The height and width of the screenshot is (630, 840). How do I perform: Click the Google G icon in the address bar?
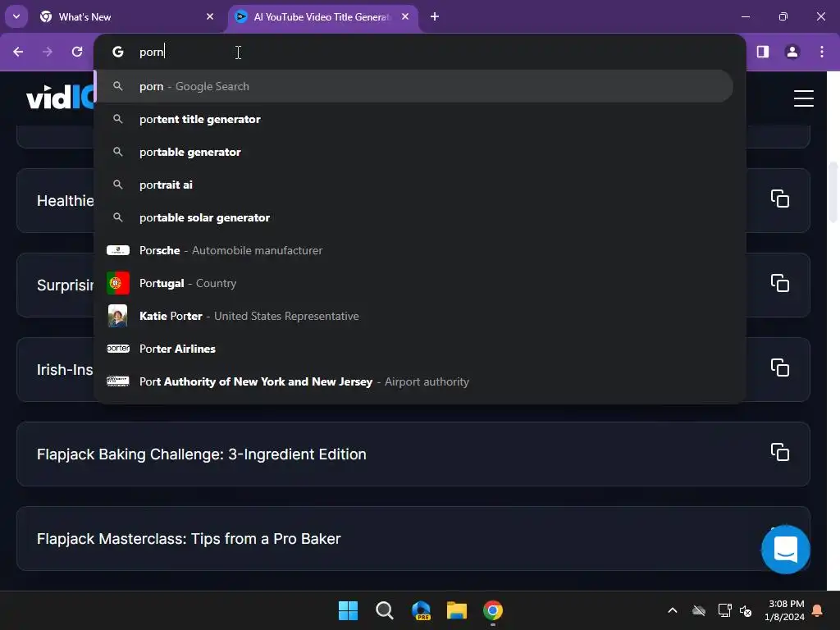(x=118, y=52)
